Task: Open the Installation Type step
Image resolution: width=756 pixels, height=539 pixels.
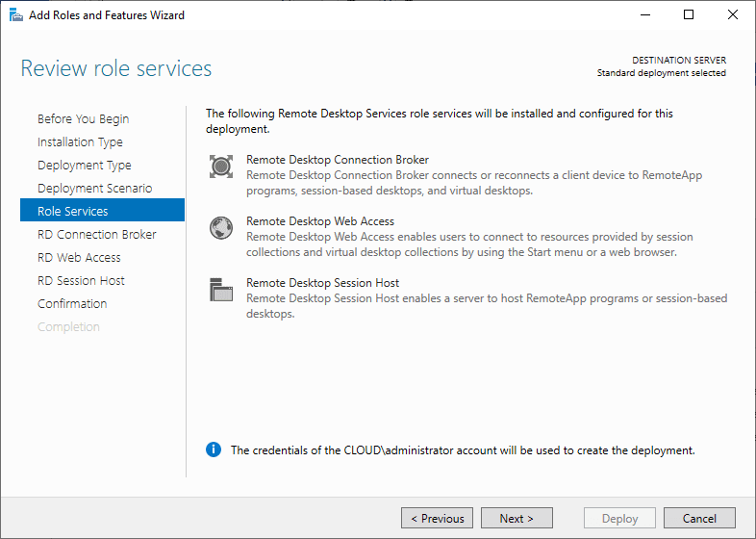Action: pyautogui.click(x=80, y=142)
